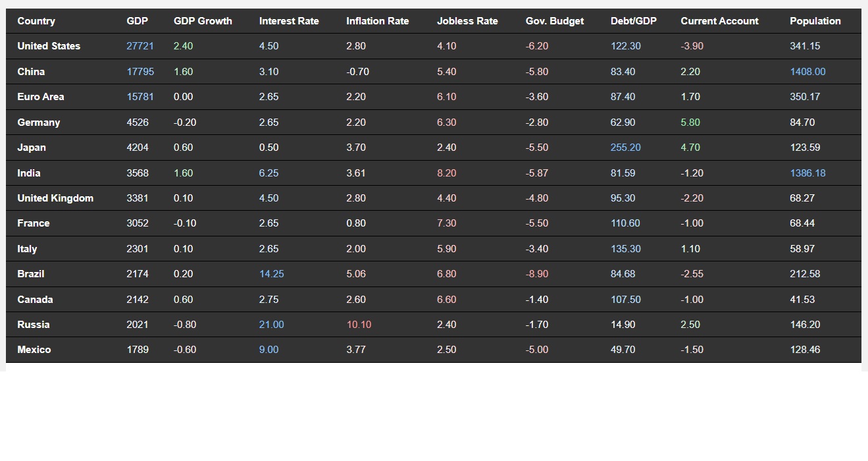Sort by the Current Account header

(719, 21)
